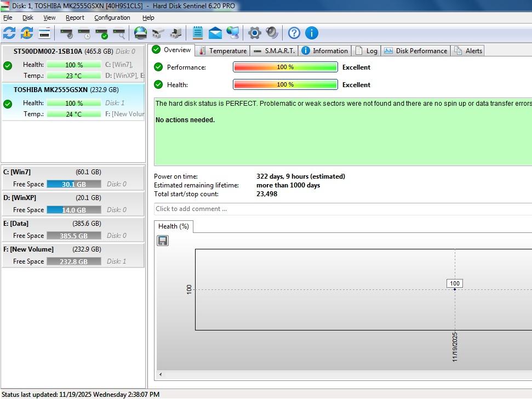Click the disk with magnifier test icon

click(x=119, y=33)
